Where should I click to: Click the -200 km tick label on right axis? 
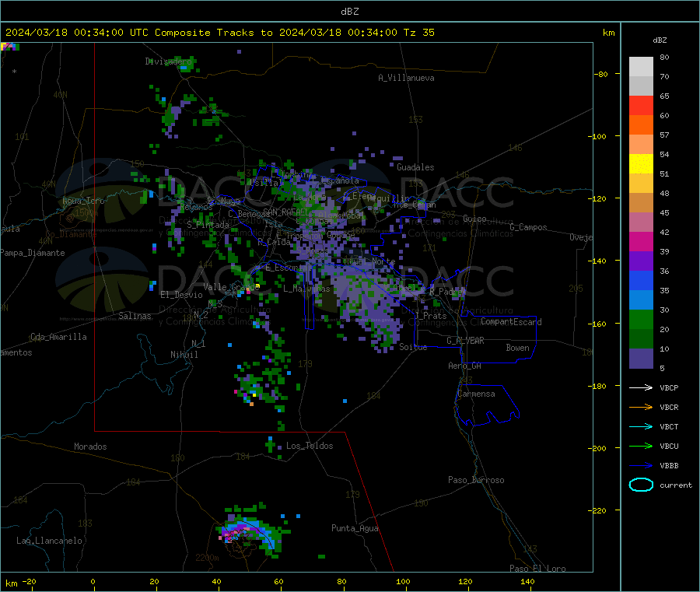coord(598,449)
